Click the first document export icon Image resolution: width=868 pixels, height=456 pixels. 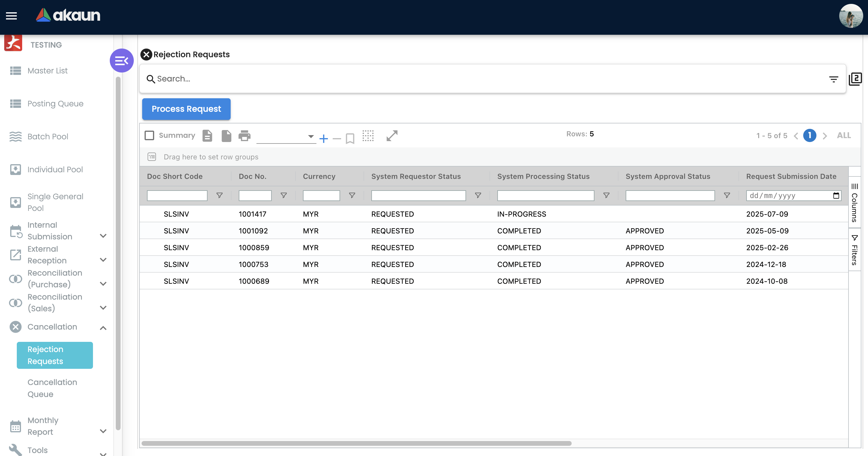pyautogui.click(x=207, y=136)
